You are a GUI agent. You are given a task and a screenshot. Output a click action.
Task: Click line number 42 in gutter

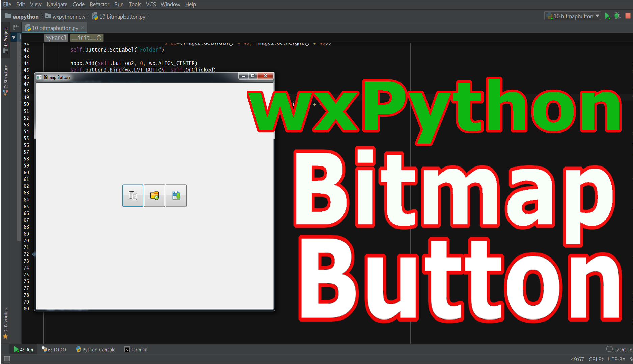26,50
